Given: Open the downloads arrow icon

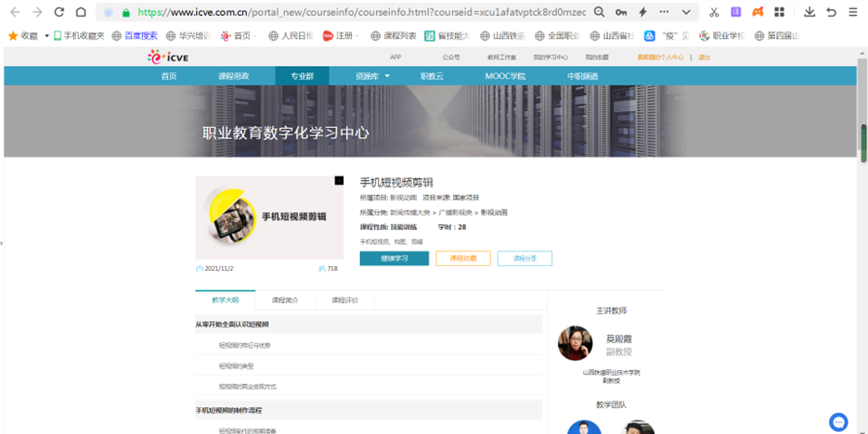Looking at the screenshot, I should point(810,12).
